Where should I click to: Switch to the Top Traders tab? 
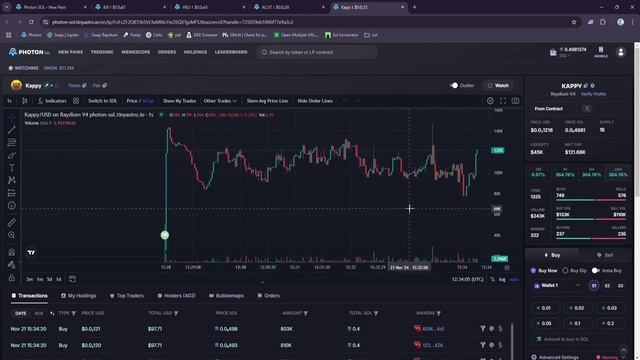127,296
